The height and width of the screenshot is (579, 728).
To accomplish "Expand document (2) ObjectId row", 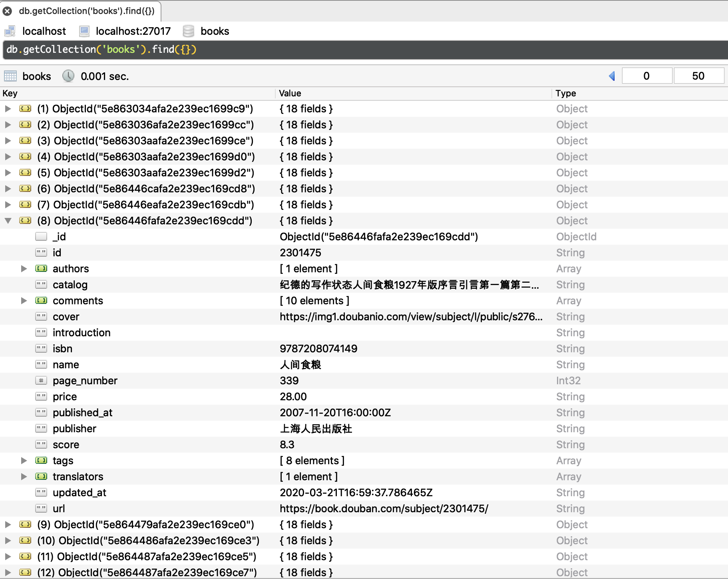I will pyautogui.click(x=8, y=125).
